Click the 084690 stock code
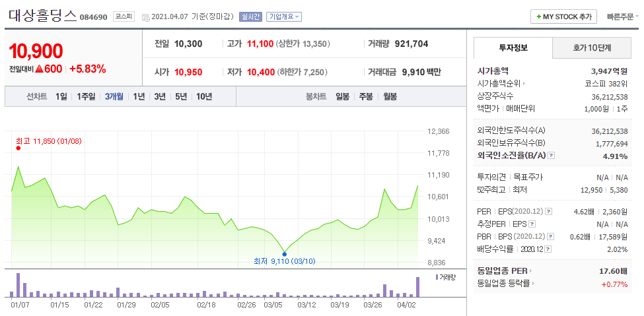The image size is (644, 316). [94, 17]
